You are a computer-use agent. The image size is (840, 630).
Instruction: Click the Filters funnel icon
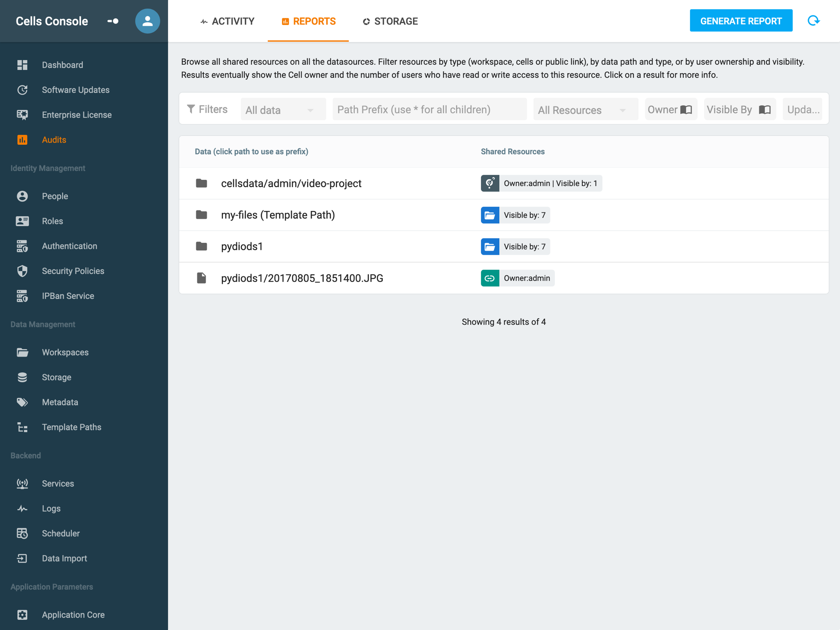(191, 109)
